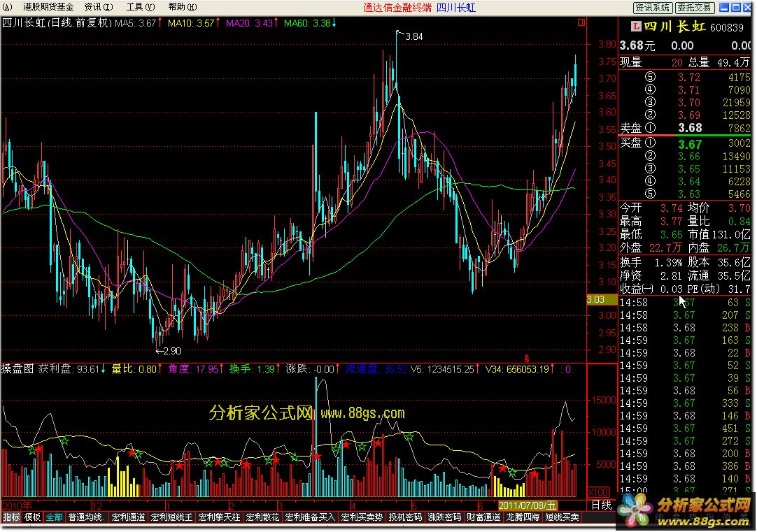757x532 pixels.
Task: Switch to the 宏利买卖势 indicator
Action: tap(362, 517)
